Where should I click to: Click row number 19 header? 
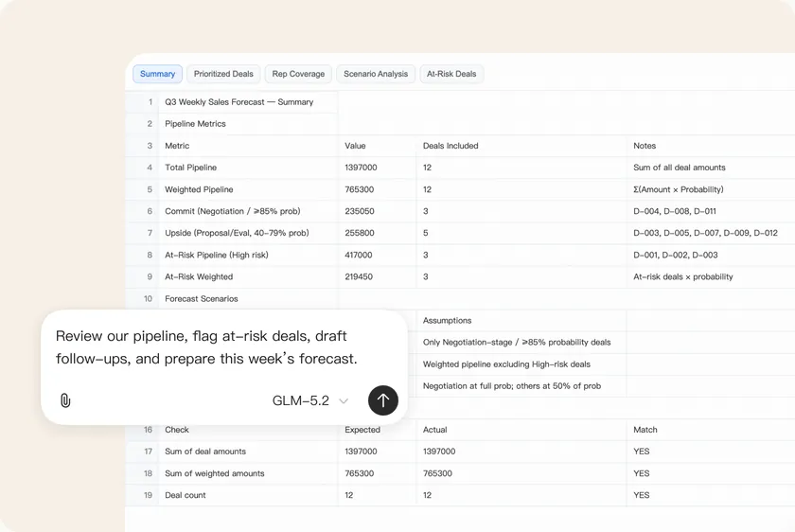pos(143,495)
